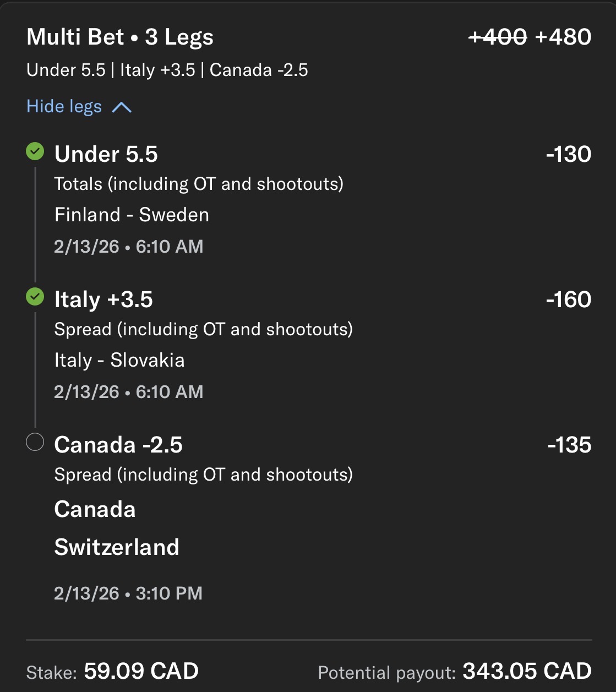Click the green checkmark beside Under 5.5

click(35, 151)
